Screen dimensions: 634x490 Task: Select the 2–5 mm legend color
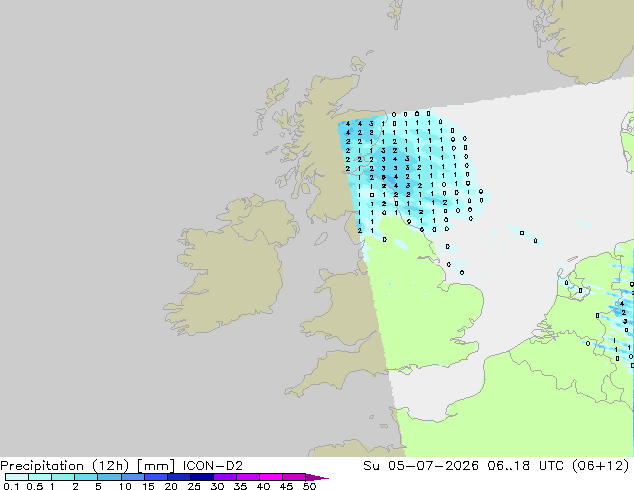[86, 477]
